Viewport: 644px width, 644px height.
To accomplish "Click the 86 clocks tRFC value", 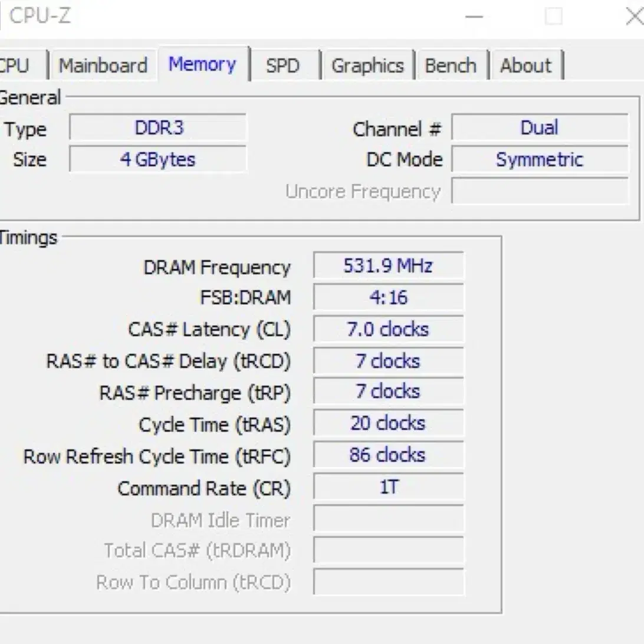I will pos(389,455).
